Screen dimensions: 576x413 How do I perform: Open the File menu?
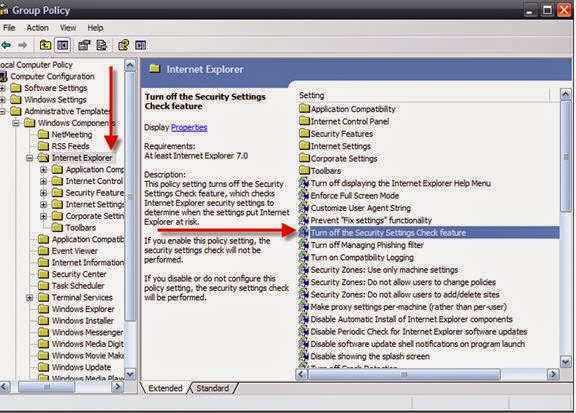tap(9, 28)
